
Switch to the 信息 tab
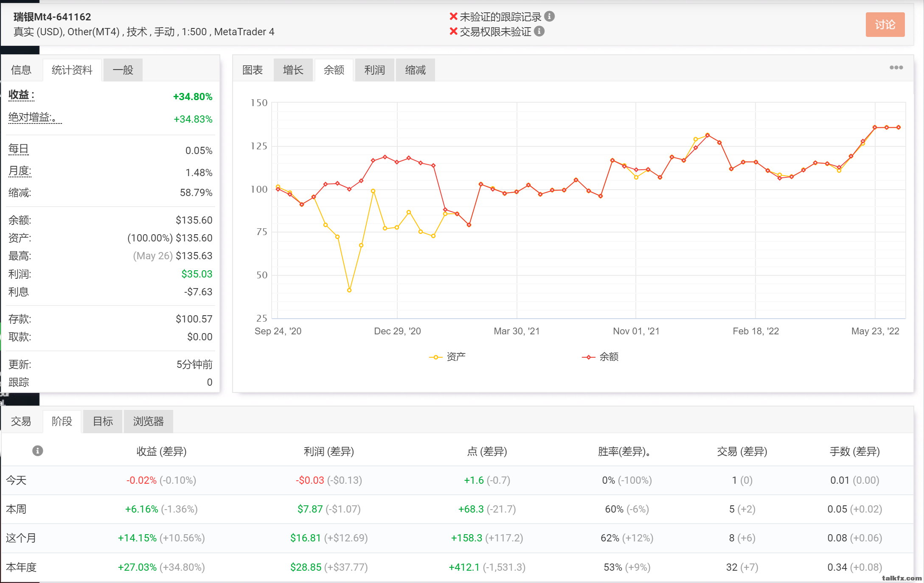[21, 70]
